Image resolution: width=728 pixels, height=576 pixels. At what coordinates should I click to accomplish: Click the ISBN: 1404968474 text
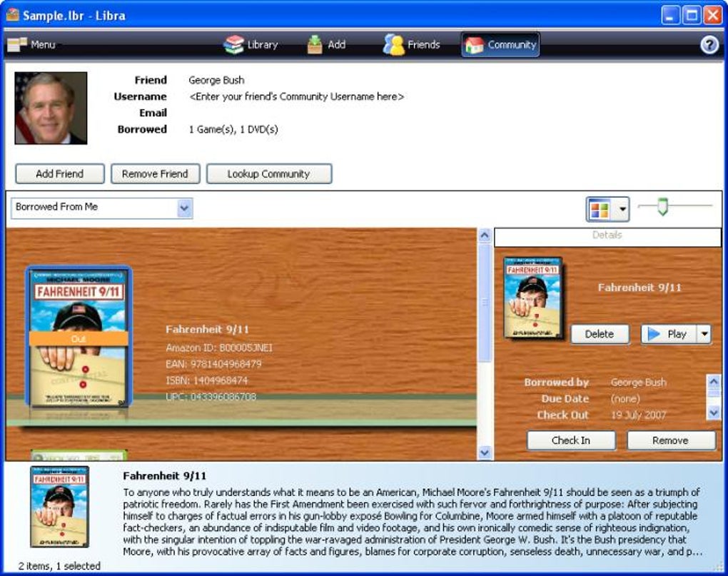pyautogui.click(x=206, y=380)
